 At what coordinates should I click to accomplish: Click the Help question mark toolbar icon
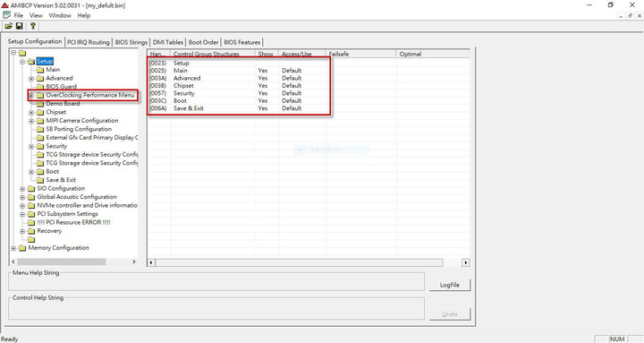(33, 26)
